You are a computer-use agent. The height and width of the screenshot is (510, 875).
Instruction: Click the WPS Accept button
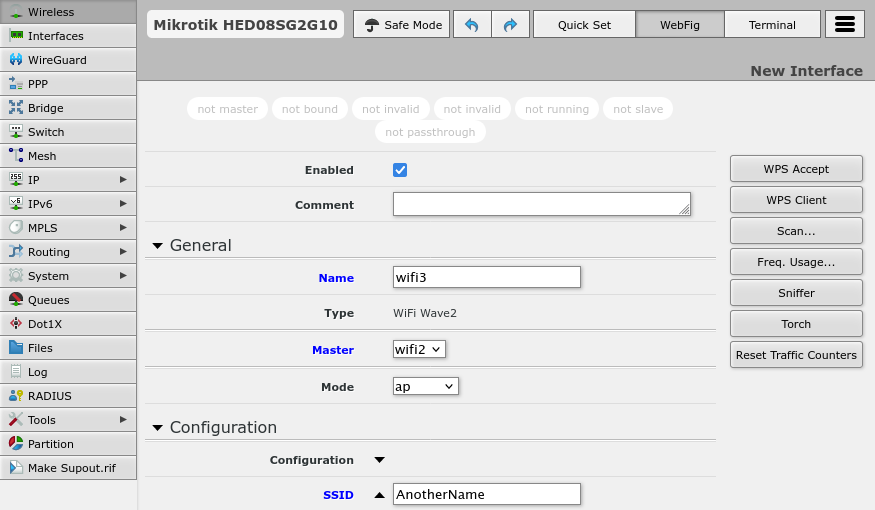coord(796,169)
